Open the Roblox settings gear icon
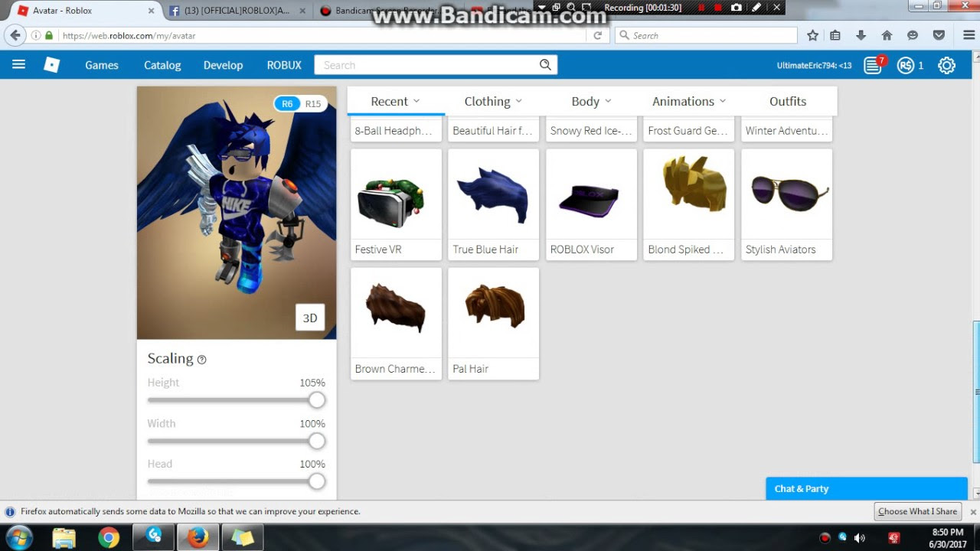Viewport: 980px width, 551px height. [947, 65]
